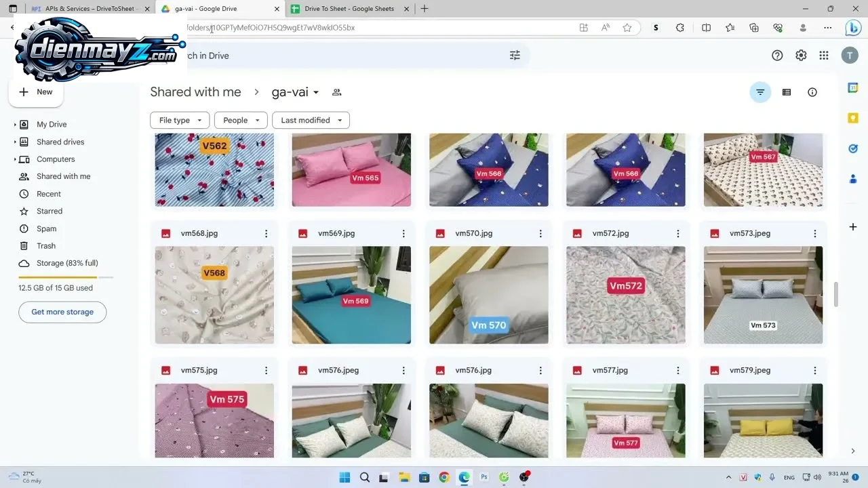Image resolution: width=868 pixels, height=488 pixels.
Task: Open browser Settings and more menu
Action: (828, 28)
